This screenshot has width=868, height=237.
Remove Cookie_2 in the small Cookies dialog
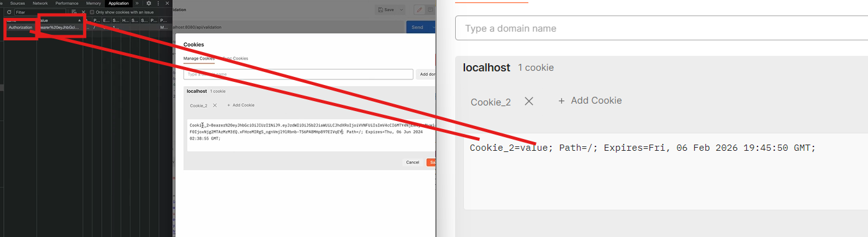tap(215, 105)
